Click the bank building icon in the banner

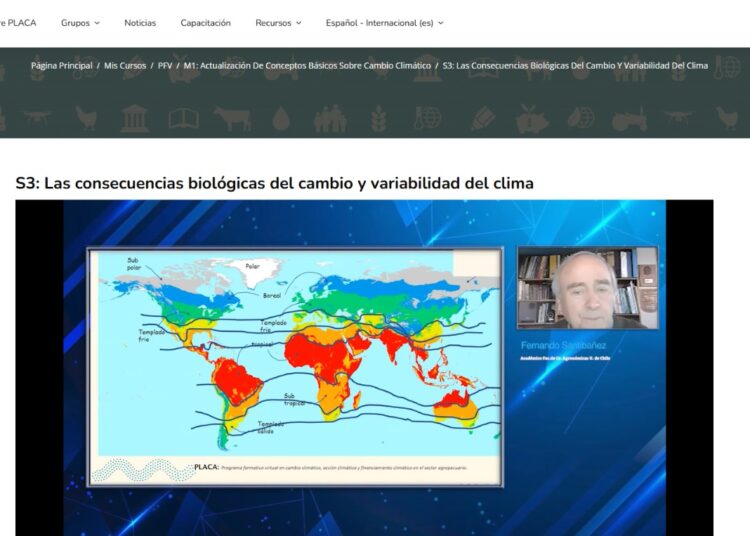point(135,119)
